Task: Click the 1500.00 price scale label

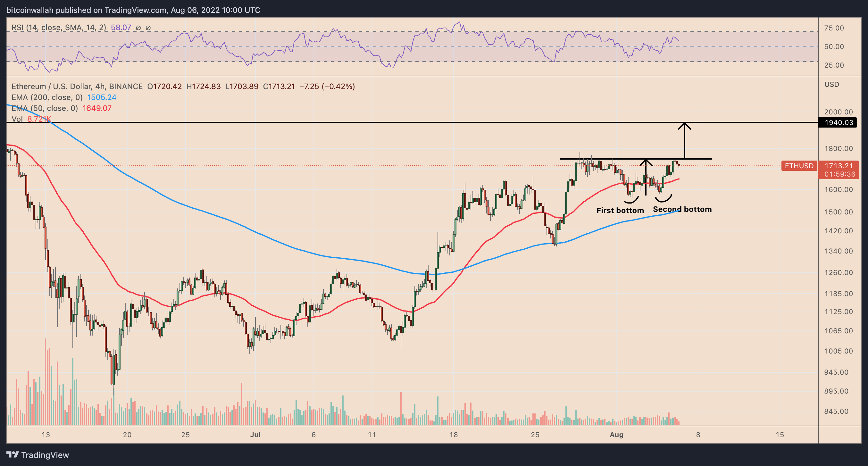Action: point(838,212)
